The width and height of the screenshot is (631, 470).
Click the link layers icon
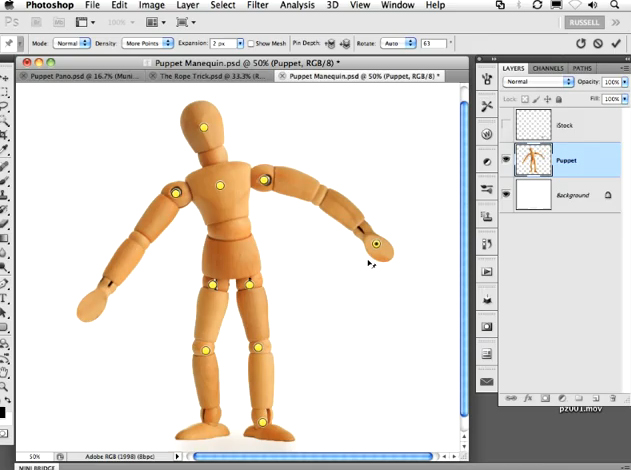[511, 397]
